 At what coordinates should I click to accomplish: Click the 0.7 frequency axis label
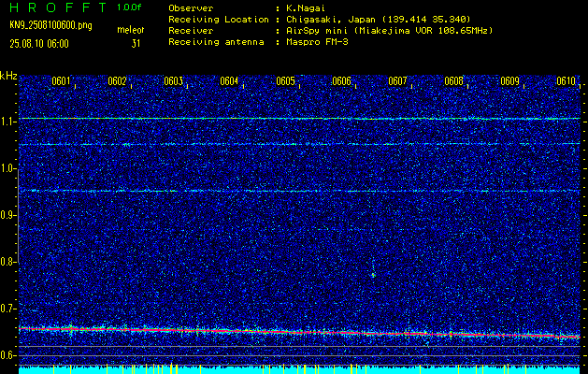(x=8, y=309)
